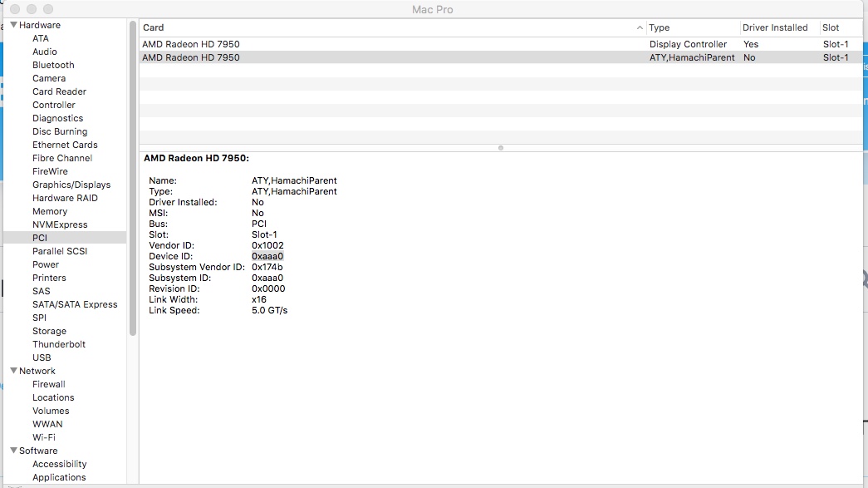Screen dimensions: 868x488
Task: Collapse the Network section triangle
Action: (14, 371)
